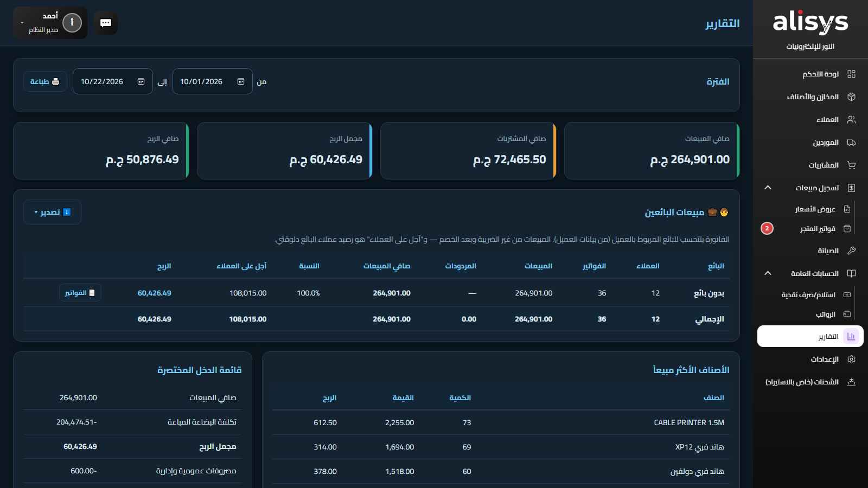Open calendar picker for 10/01/2026 date

tap(241, 81)
